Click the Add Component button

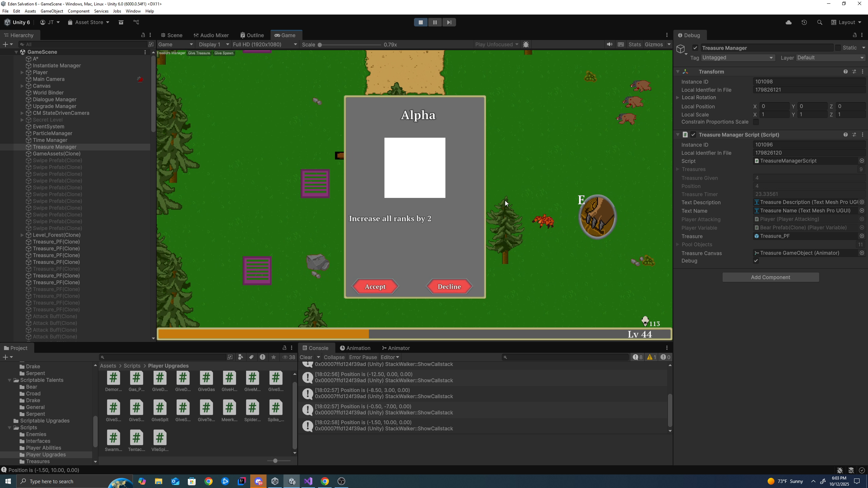pyautogui.click(x=770, y=277)
